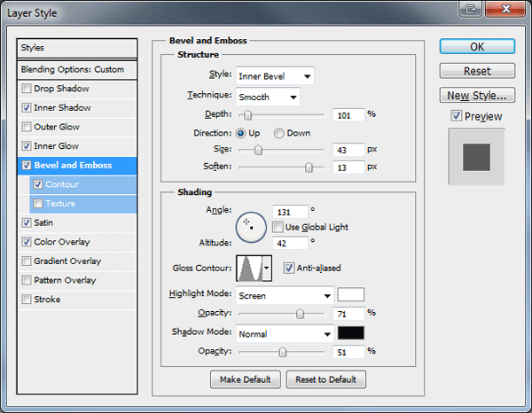Click the Soften slider handle
Viewport: 532px width, 413px height.
(x=309, y=168)
